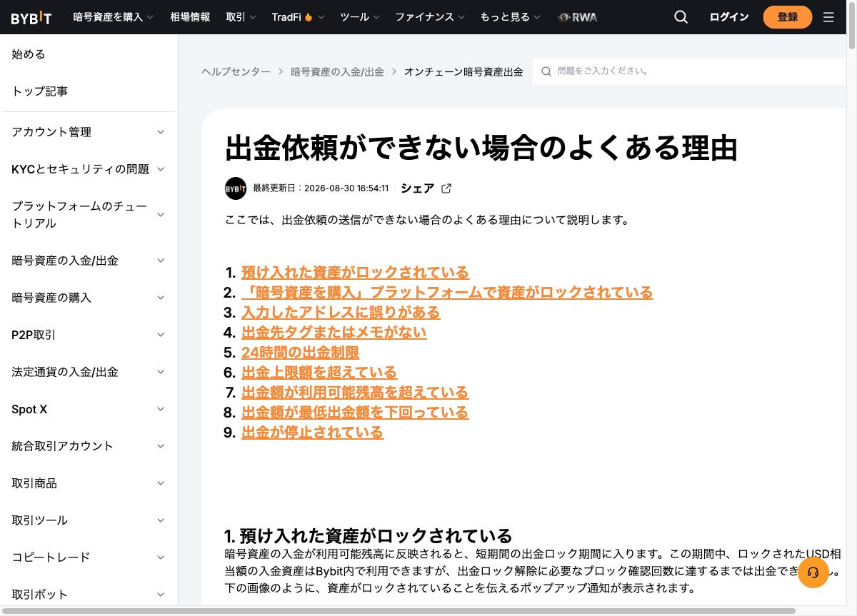Click the share external-link icon
The height and width of the screenshot is (616, 857).
(x=446, y=188)
